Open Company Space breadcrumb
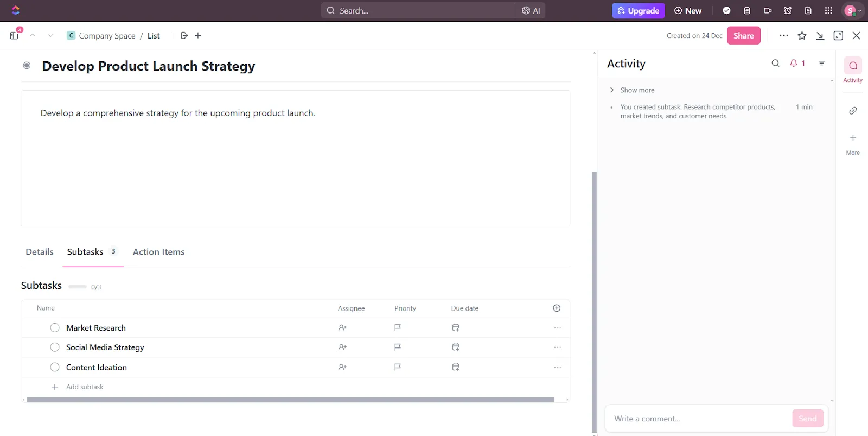868x436 pixels. tap(101, 35)
